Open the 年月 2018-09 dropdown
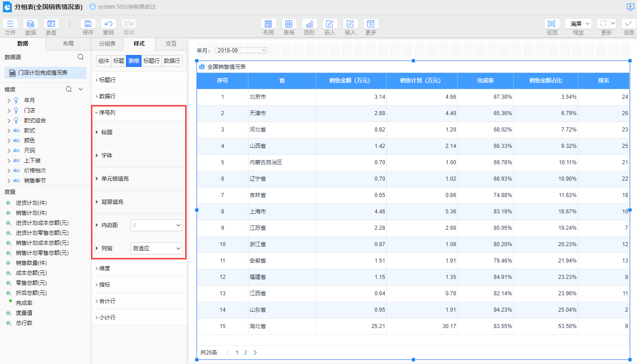Viewport: 637px width, 364px height. pos(241,51)
